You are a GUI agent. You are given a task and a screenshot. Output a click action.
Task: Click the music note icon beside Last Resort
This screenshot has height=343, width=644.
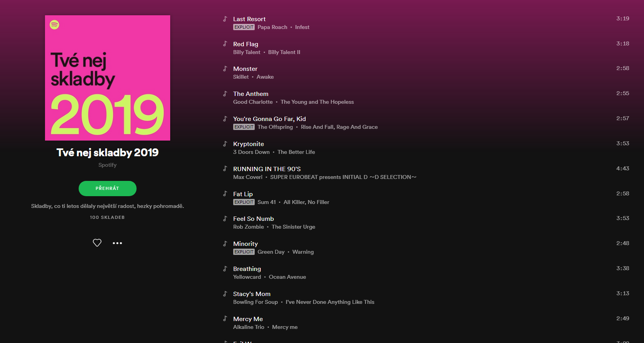click(225, 19)
